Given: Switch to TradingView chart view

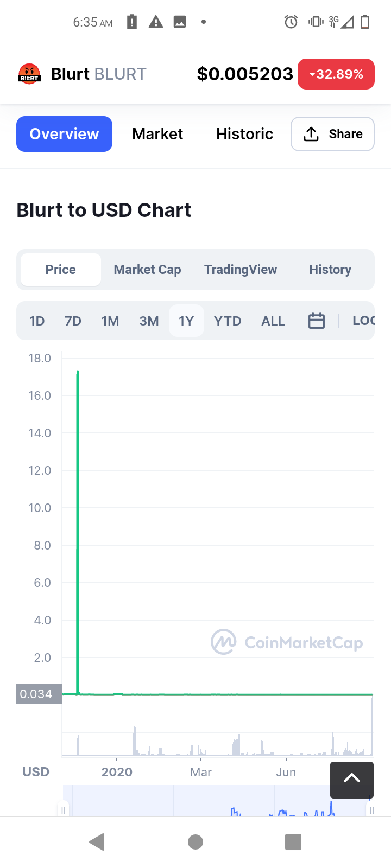Looking at the screenshot, I should pos(241,270).
